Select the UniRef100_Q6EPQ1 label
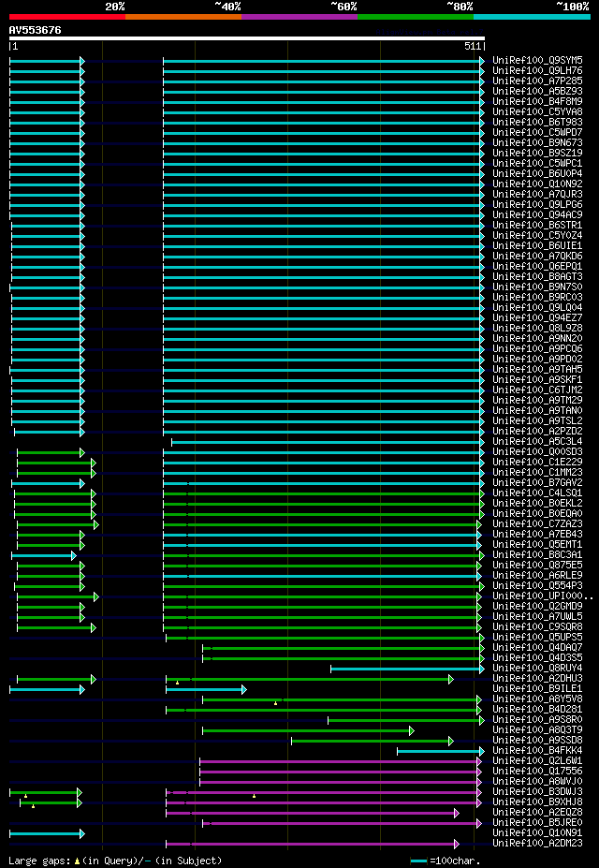The image size is (599, 868). [537, 266]
